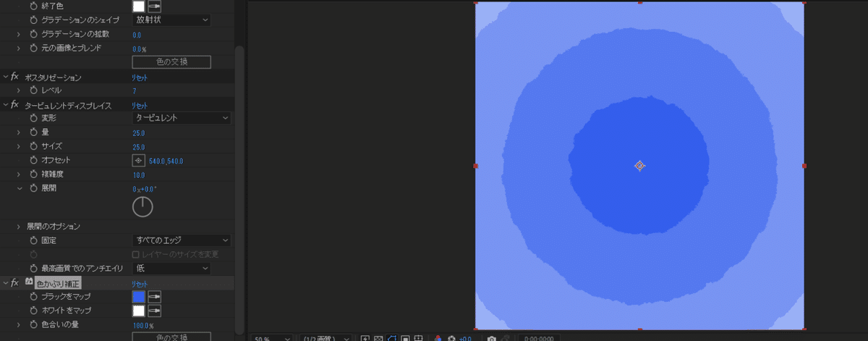
Task: Click eyedropper for ホワイトをマップ
Action: [x=154, y=311]
